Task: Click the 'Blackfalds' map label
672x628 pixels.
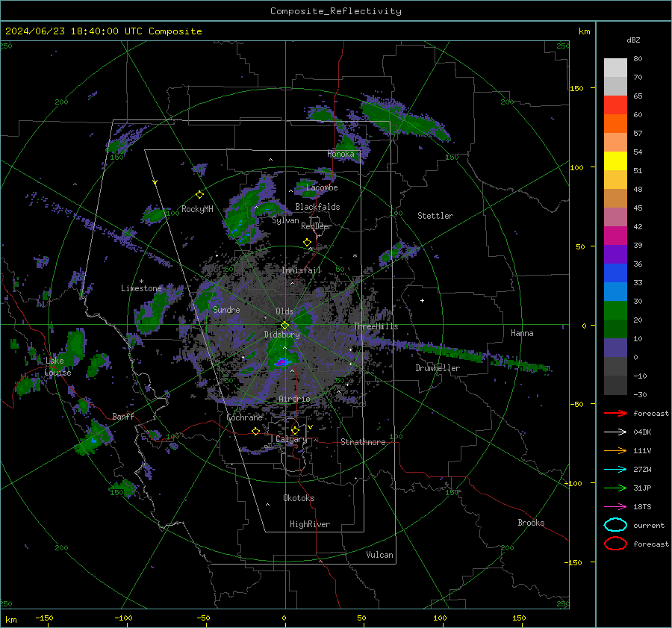Action: point(317,207)
